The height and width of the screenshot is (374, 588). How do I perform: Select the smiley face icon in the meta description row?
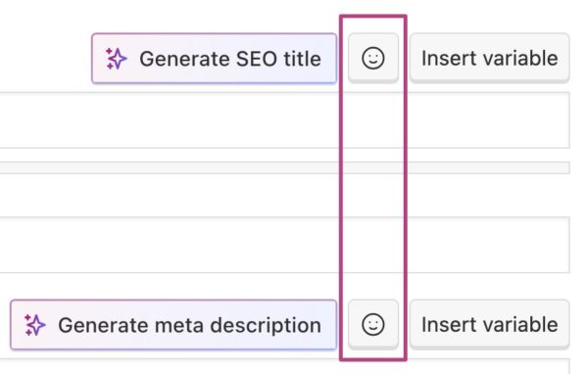(373, 324)
